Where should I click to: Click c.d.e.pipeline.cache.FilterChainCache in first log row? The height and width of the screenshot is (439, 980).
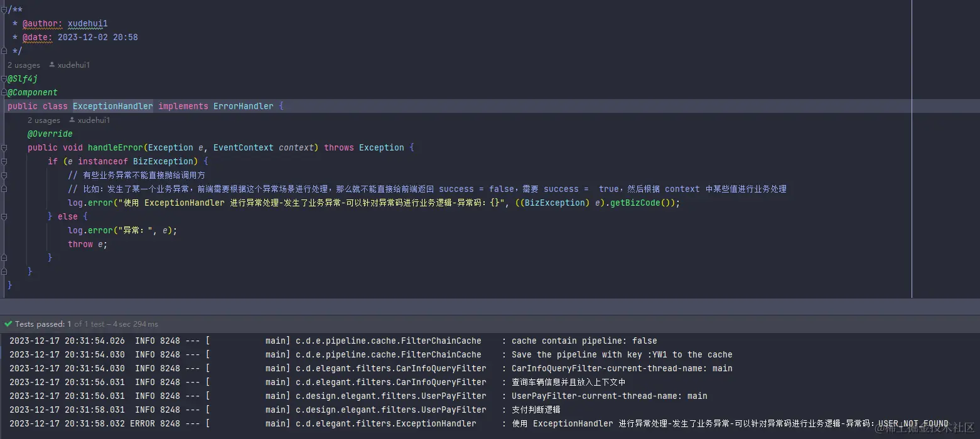389,341
